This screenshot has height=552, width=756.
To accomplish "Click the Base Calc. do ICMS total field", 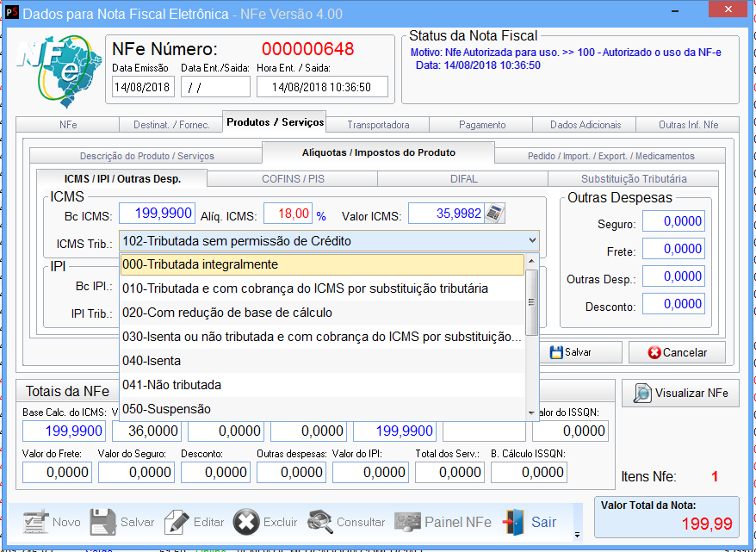I will pos(64,431).
